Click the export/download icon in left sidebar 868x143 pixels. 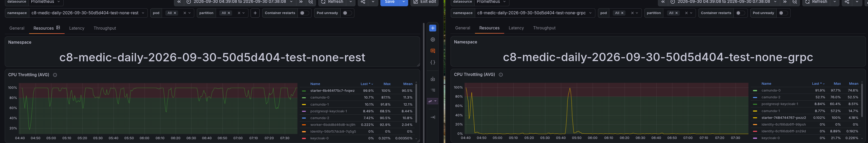pyautogui.click(x=433, y=79)
